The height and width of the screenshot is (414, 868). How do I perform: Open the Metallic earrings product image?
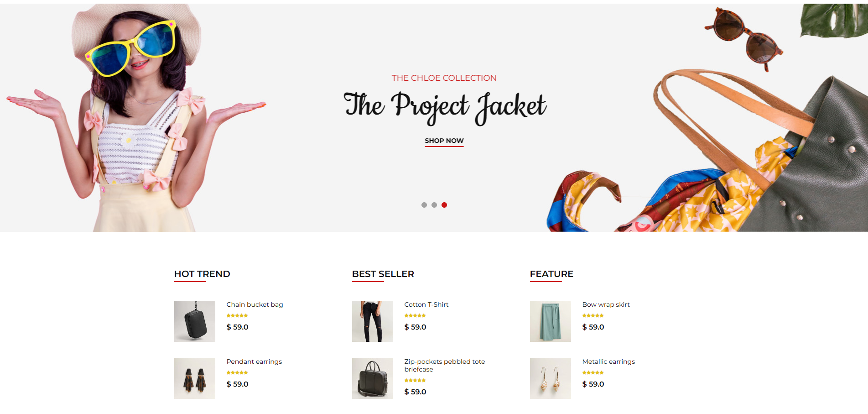551,378
